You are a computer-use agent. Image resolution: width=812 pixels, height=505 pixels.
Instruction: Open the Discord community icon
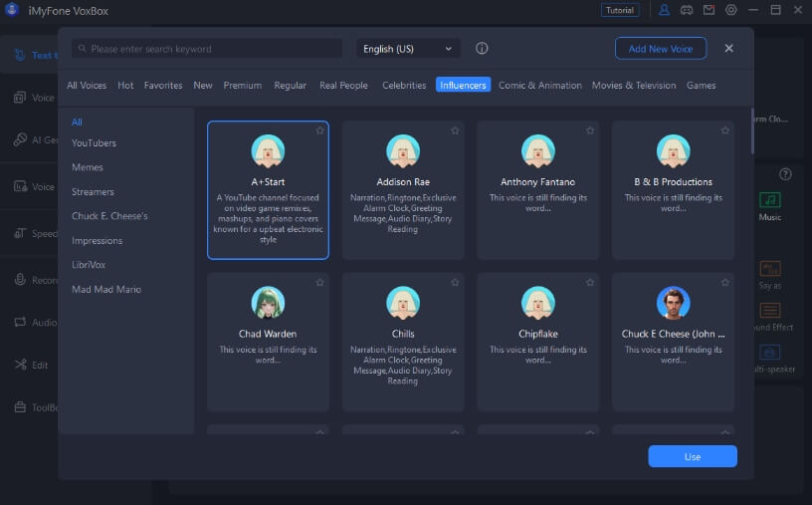point(687,10)
